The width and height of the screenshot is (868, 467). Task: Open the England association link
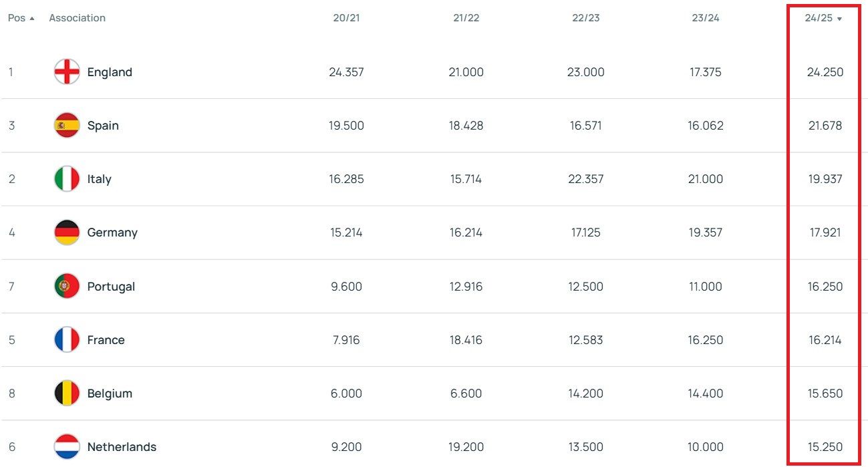coord(110,72)
